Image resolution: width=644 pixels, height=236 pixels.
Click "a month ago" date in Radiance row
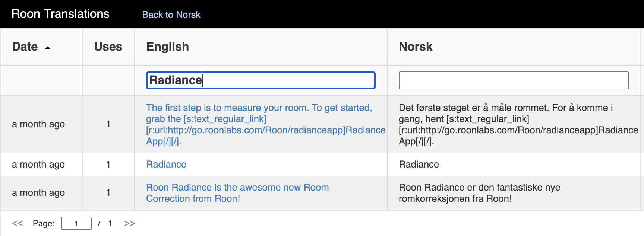(38, 164)
